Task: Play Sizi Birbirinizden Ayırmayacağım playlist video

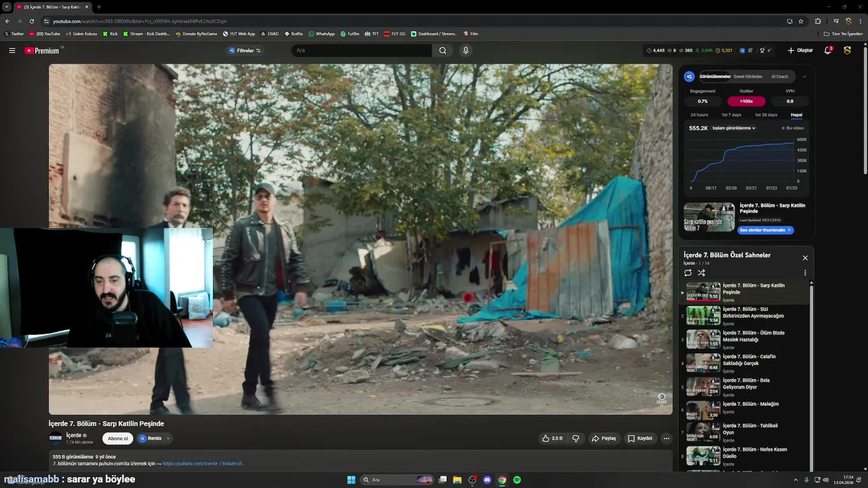Action: point(745,316)
